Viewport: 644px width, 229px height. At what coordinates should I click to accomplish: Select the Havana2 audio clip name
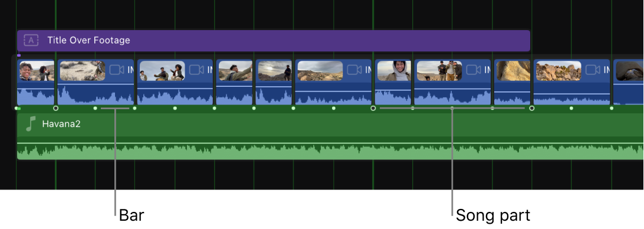(x=61, y=124)
